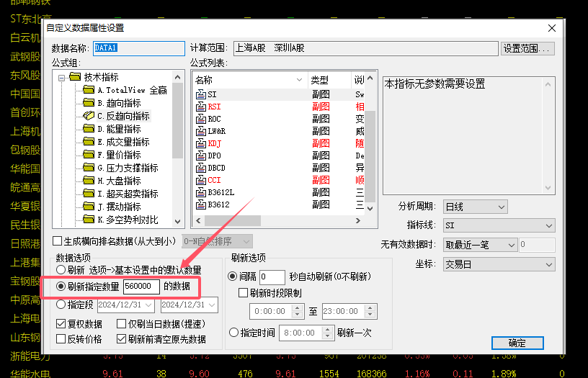This screenshot has width=588, height=378.
Task: Select 指定段 date range radio
Action: coord(61,305)
